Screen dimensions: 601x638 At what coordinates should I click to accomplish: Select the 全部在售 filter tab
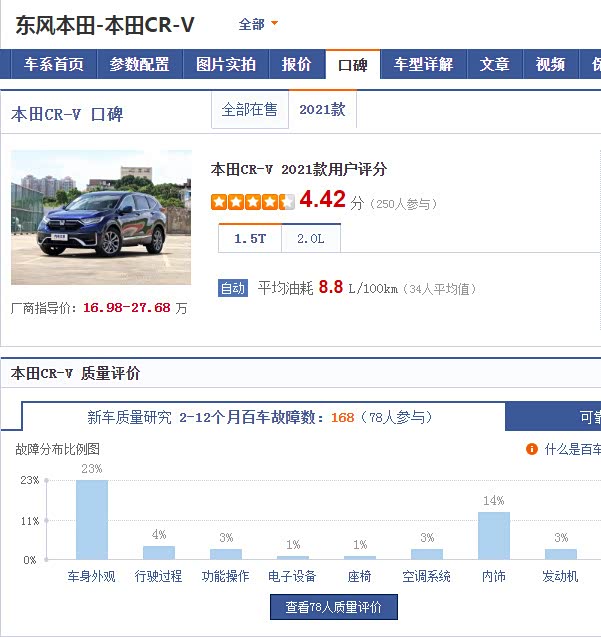(x=250, y=110)
